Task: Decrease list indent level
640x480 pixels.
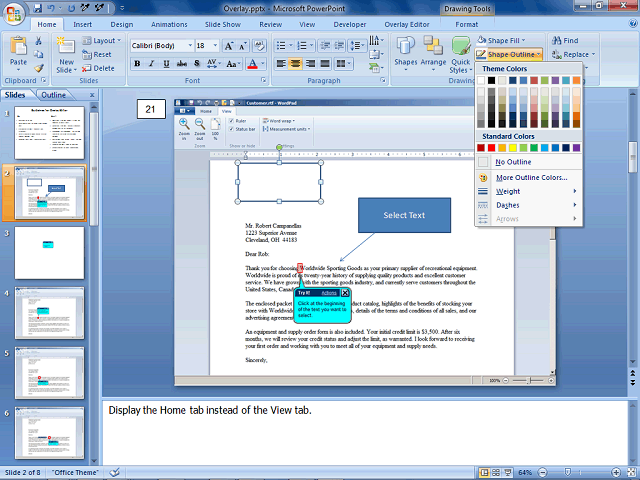Action: (325, 45)
